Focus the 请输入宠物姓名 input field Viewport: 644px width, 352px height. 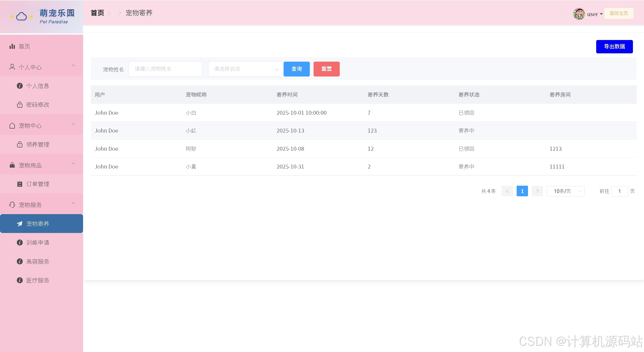click(165, 69)
